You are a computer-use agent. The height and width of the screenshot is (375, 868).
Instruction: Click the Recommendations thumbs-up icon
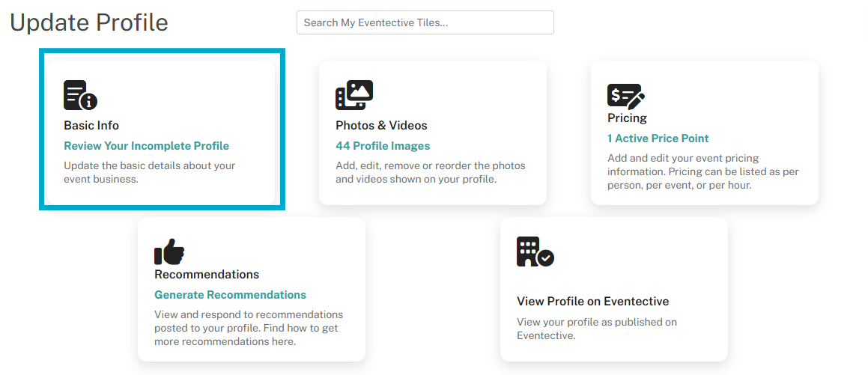pyautogui.click(x=169, y=251)
